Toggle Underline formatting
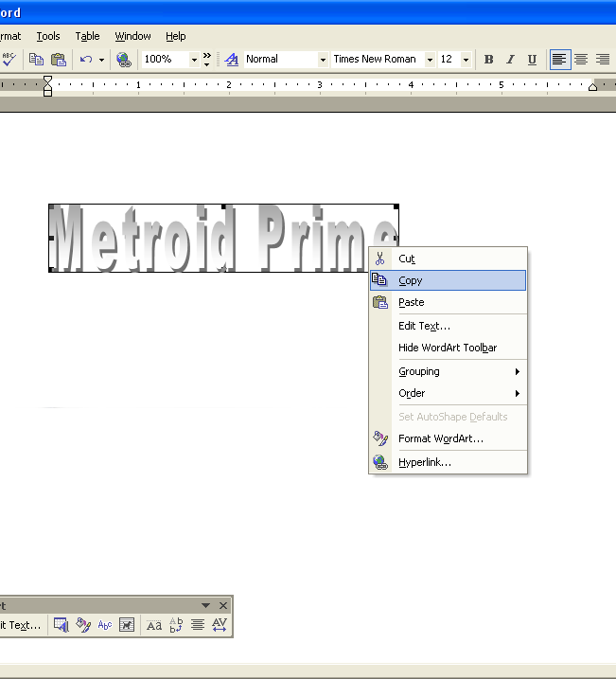The width and height of the screenshot is (616, 679). pos(532,59)
